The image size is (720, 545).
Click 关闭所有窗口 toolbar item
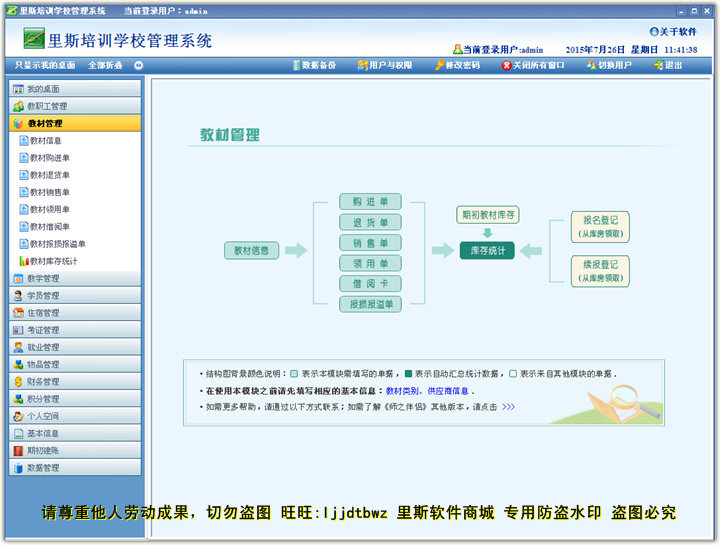533,65
